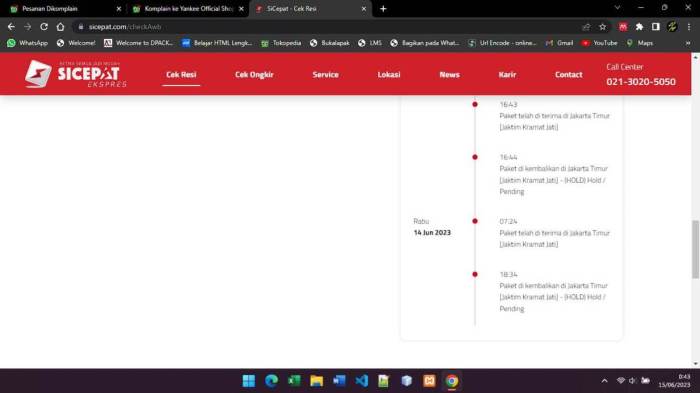700x393 pixels.
Task: Open Visual Studio Code from taskbar
Action: (x=362, y=381)
